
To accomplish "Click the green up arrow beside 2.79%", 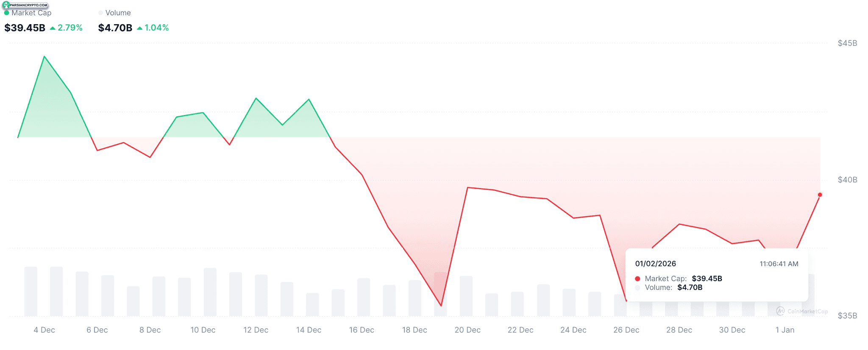I will point(53,28).
